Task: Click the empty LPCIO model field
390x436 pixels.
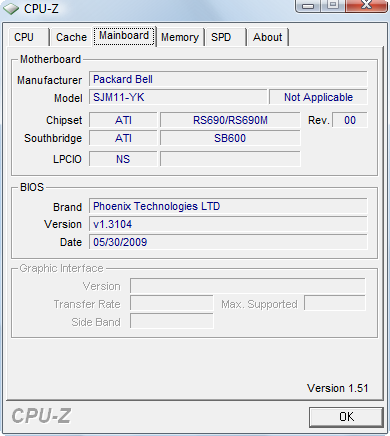Action: coord(230,159)
